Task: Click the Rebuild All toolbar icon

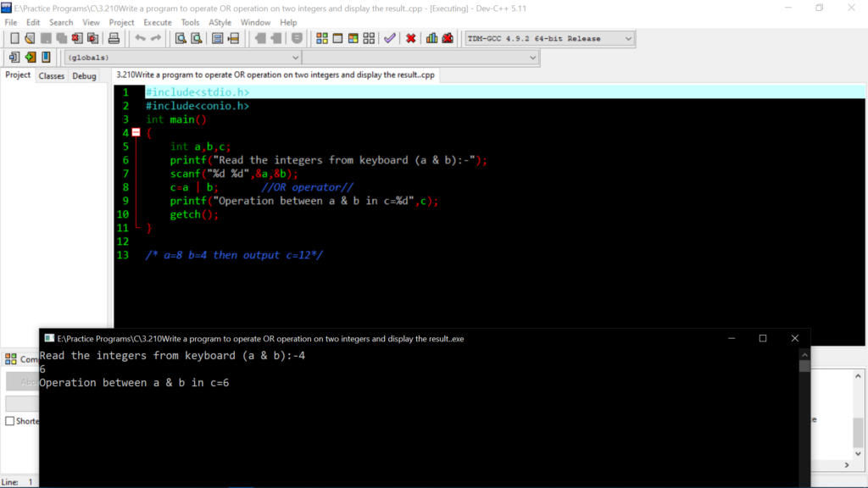Action: pyautogui.click(x=369, y=38)
